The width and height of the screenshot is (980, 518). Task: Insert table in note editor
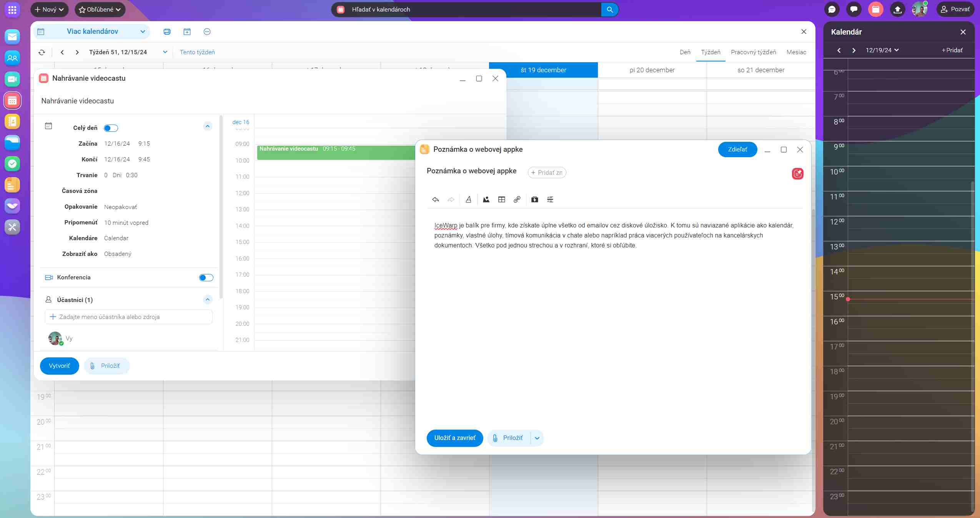click(501, 199)
